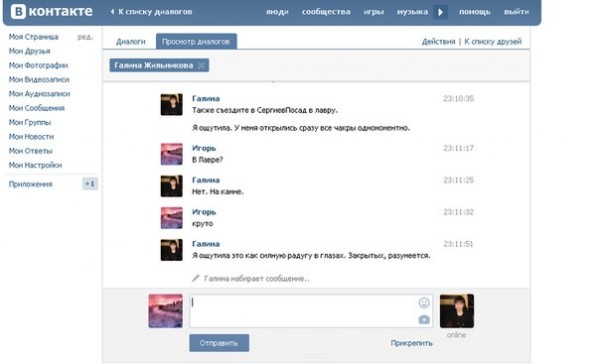Select the Просмотр диалогов tab
600x364 pixels.
196,41
